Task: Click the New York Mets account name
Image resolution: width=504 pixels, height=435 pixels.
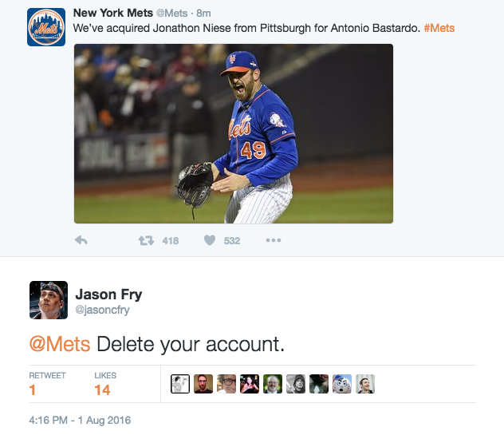Action: pyautogui.click(x=112, y=13)
